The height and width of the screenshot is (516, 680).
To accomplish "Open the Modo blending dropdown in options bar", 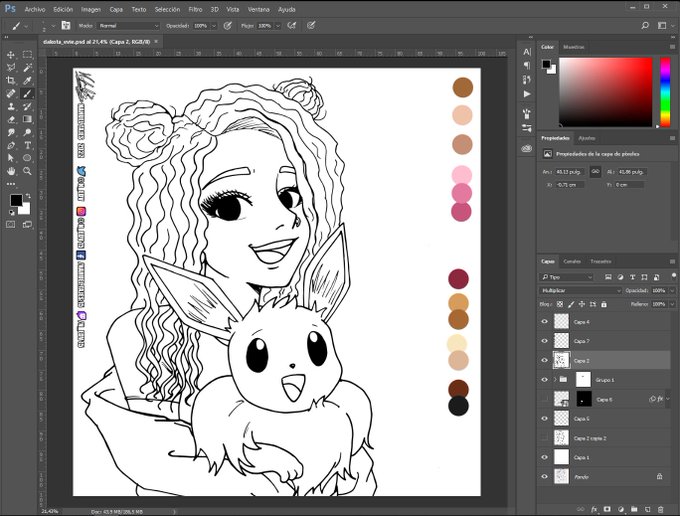I will tap(129, 26).
